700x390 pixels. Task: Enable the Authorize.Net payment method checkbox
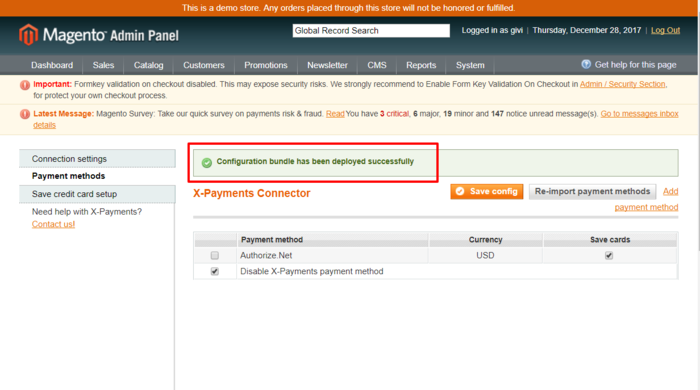point(215,256)
